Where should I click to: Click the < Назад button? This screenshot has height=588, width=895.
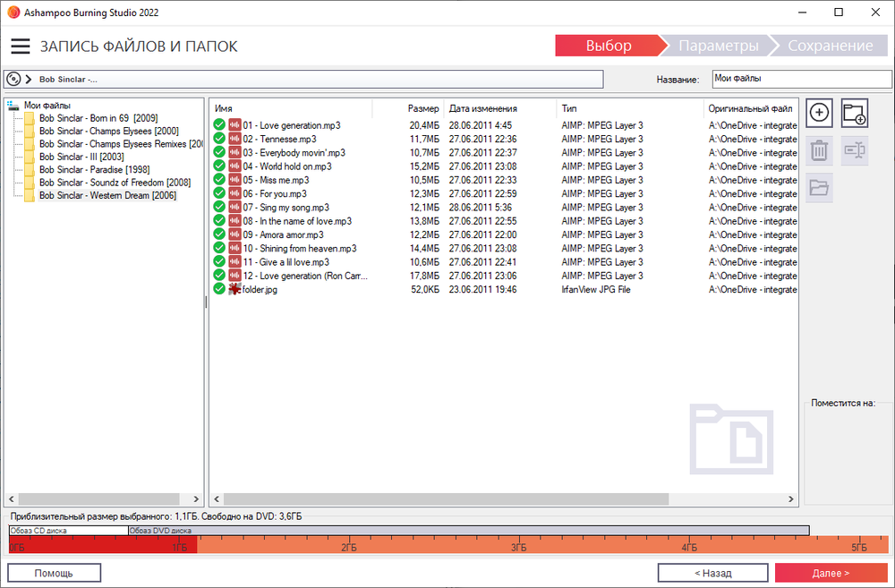tap(712, 573)
